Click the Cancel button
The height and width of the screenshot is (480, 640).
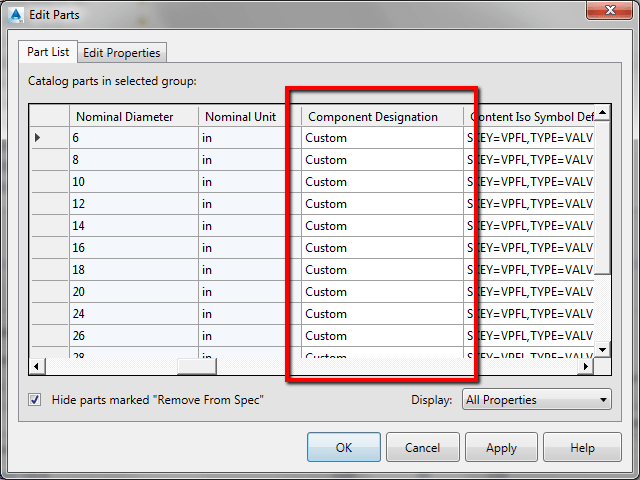(422, 448)
